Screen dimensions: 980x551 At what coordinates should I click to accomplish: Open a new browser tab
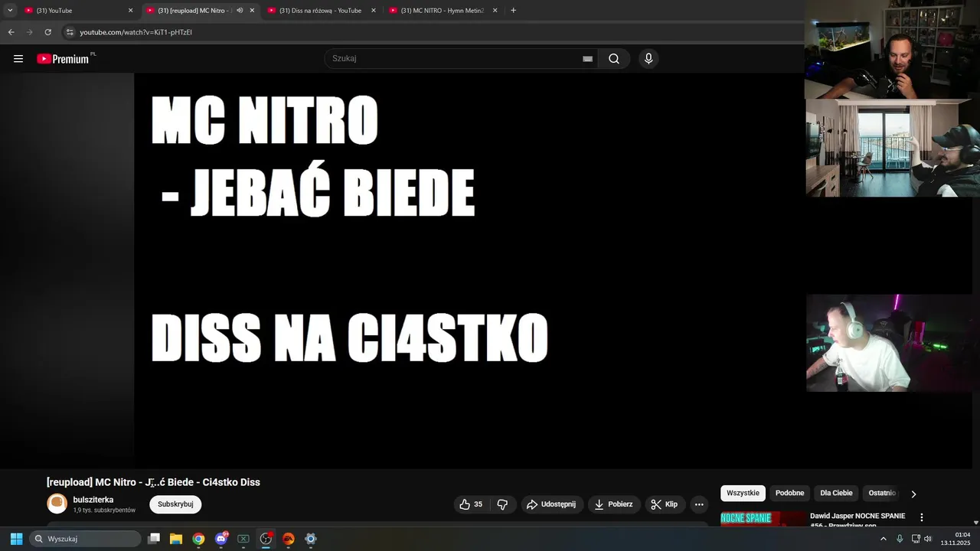tap(513, 11)
